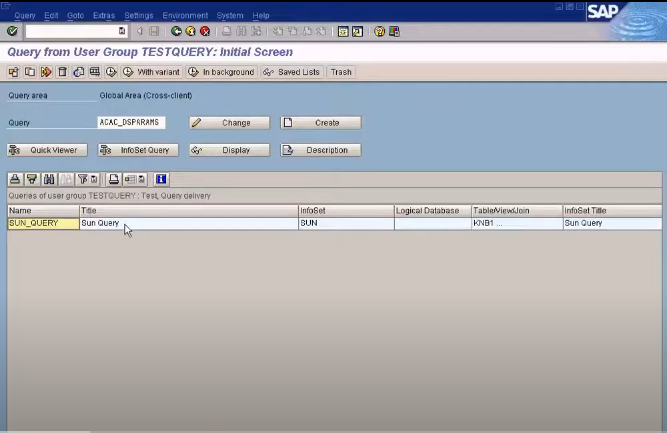Click the Query name input field
This screenshot has width=667, height=433.
pos(131,122)
